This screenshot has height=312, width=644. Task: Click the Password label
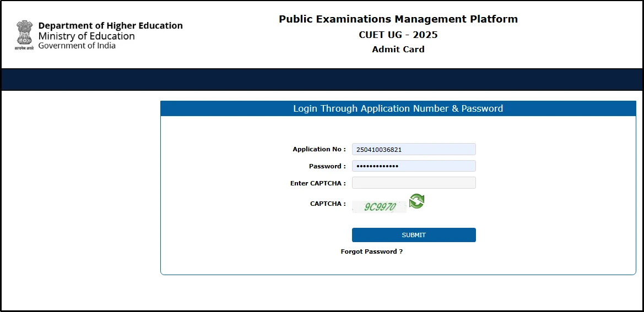(x=327, y=166)
